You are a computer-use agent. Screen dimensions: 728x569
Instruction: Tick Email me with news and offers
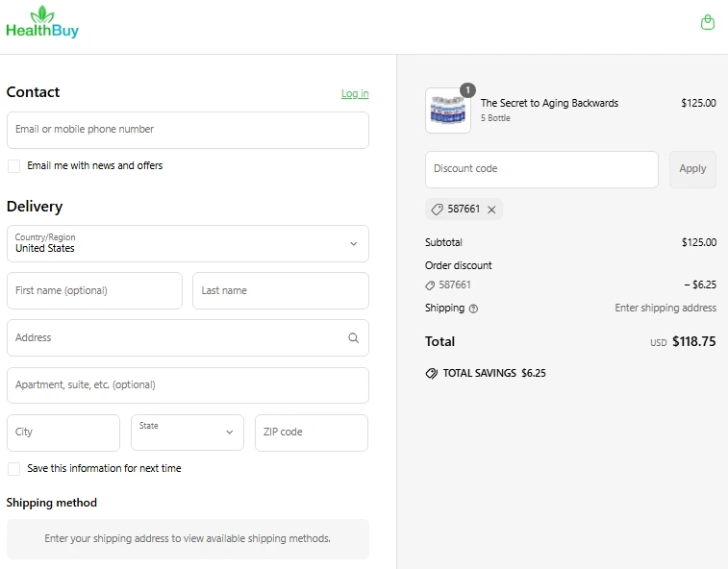tap(13, 165)
